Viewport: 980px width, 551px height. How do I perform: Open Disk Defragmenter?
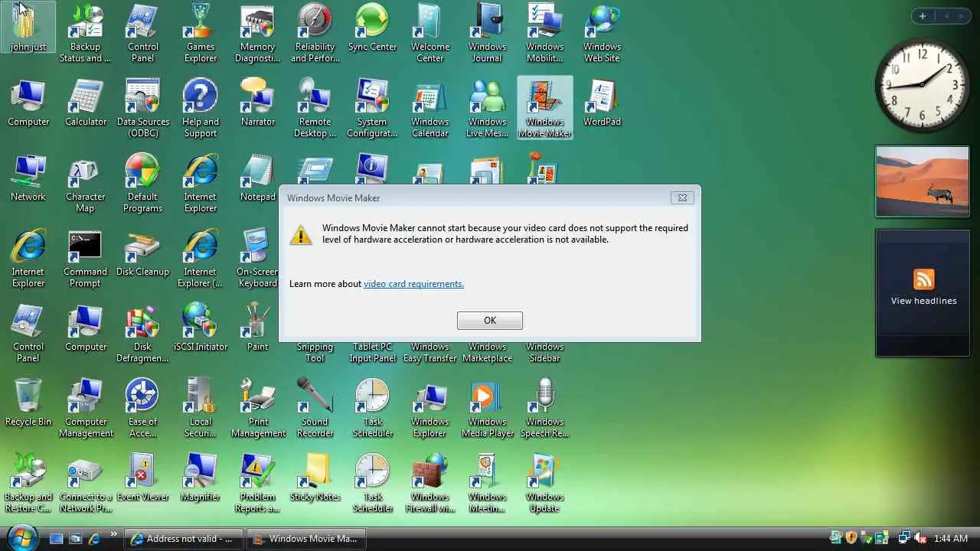(142, 333)
